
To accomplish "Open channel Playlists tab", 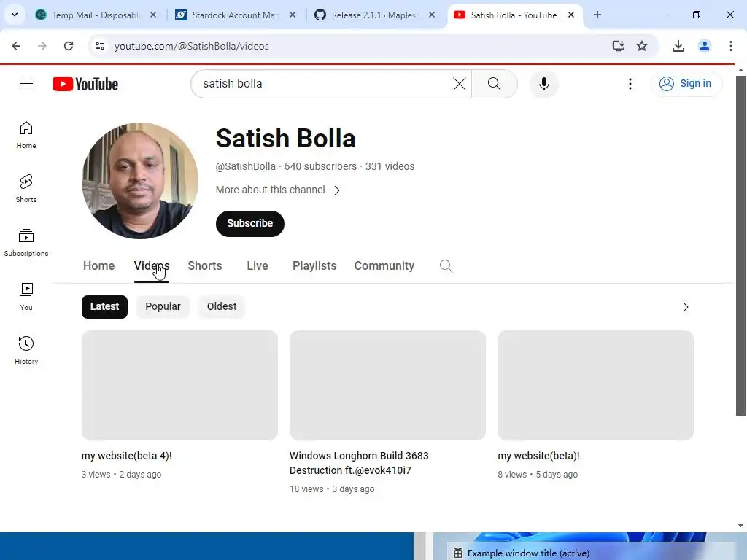I will pyautogui.click(x=314, y=265).
